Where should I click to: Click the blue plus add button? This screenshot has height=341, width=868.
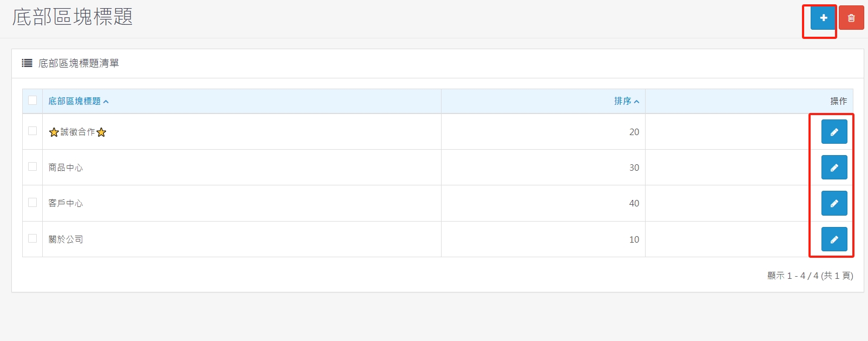pyautogui.click(x=823, y=18)
